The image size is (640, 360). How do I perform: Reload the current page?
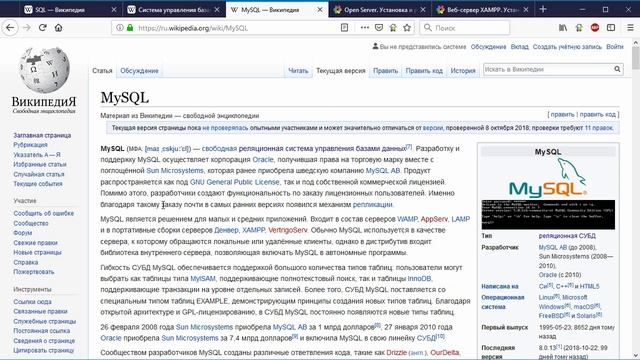tap(42, 28)
